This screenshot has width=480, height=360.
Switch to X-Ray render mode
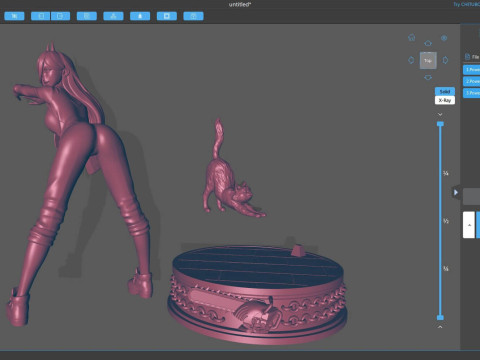click(445, 100)
